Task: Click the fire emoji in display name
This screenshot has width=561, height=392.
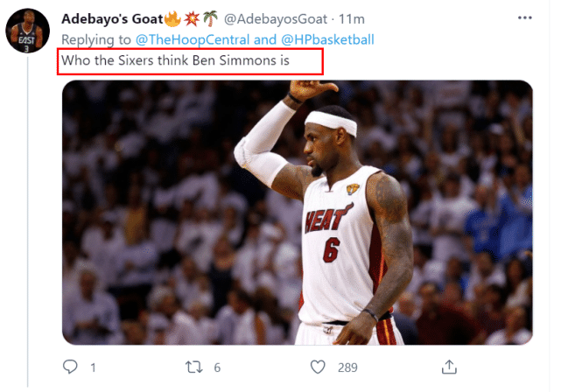Action: coord(172,18)
